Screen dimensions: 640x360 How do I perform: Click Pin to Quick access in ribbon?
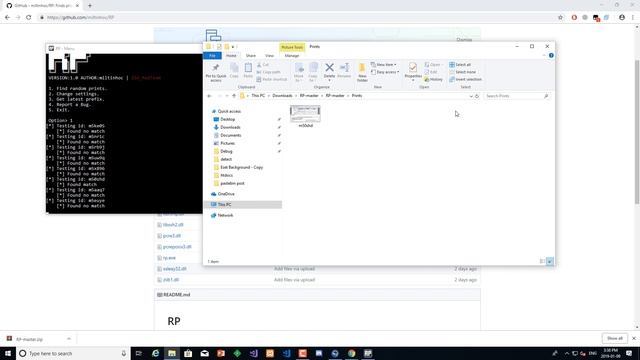click(216, 72)
